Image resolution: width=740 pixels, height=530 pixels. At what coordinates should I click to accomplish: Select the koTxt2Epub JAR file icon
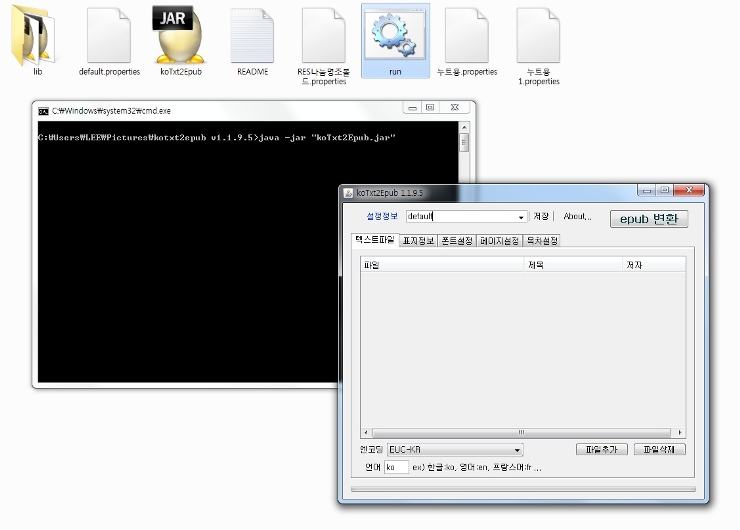click(180, 34)
